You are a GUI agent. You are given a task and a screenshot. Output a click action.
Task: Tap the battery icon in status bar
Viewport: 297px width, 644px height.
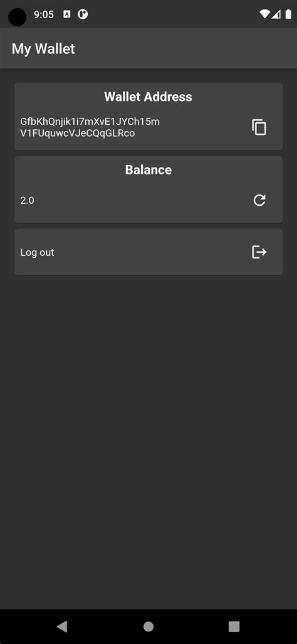(x=288, y=14)
